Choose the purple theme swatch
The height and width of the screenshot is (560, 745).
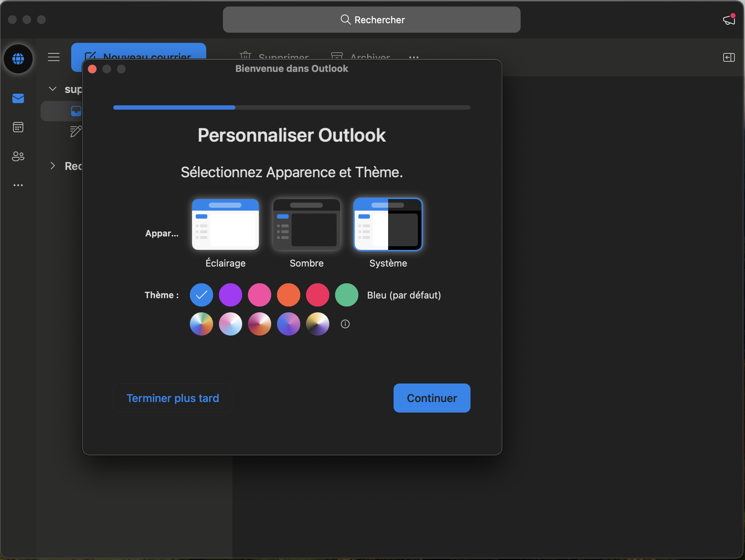[231, 295]
